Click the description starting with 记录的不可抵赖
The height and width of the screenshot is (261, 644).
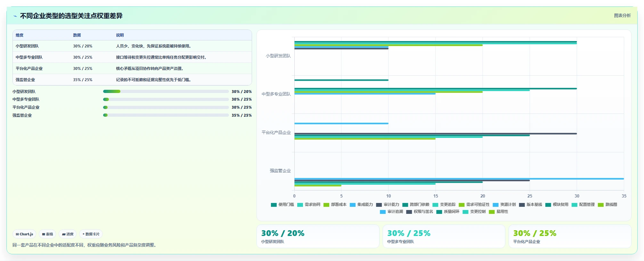(x=154, y=80)
